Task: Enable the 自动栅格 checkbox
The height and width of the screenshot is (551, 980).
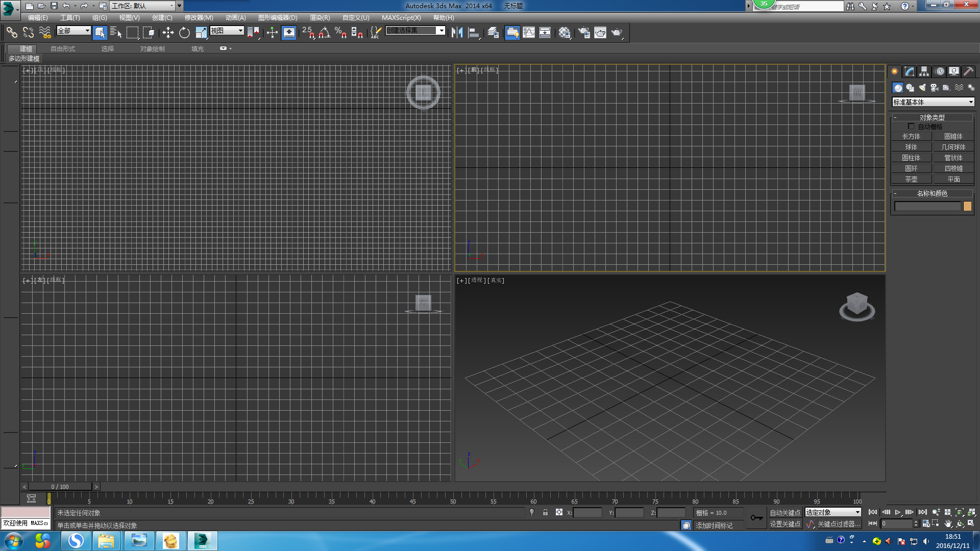Action: (911, 127)
